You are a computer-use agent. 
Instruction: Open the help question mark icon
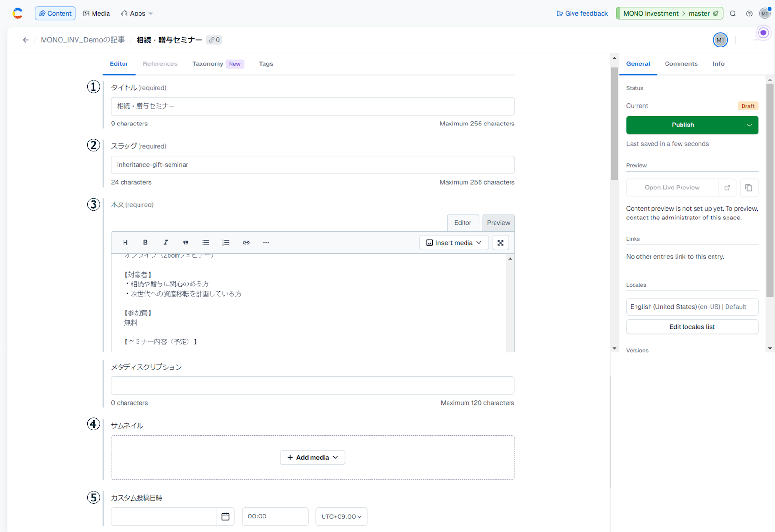tap(749, 14)
